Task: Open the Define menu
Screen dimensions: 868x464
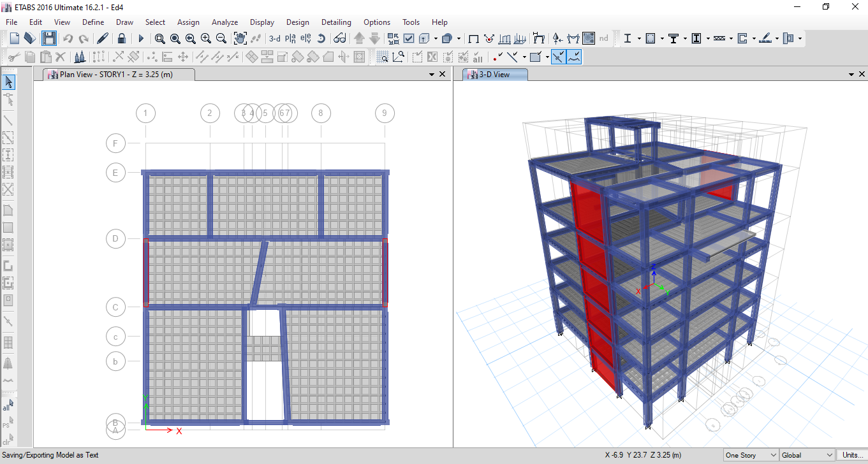Action: click(93, 22)
